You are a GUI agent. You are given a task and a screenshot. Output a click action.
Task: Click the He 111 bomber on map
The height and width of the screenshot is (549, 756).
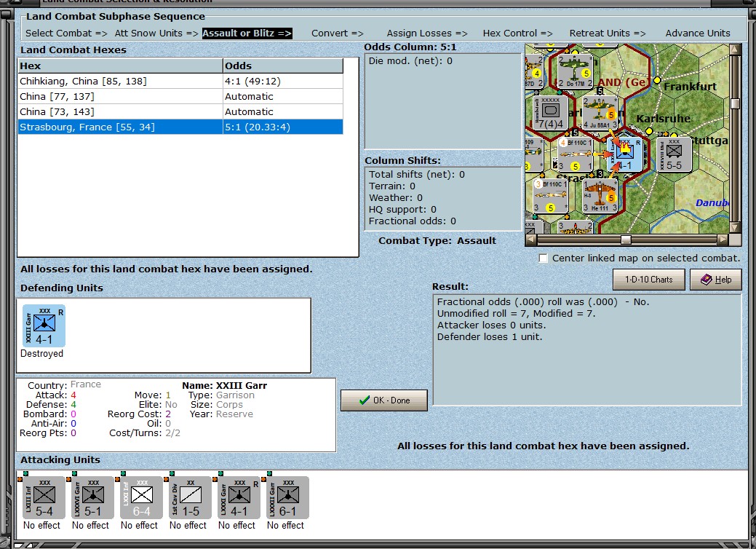(600, 196)
